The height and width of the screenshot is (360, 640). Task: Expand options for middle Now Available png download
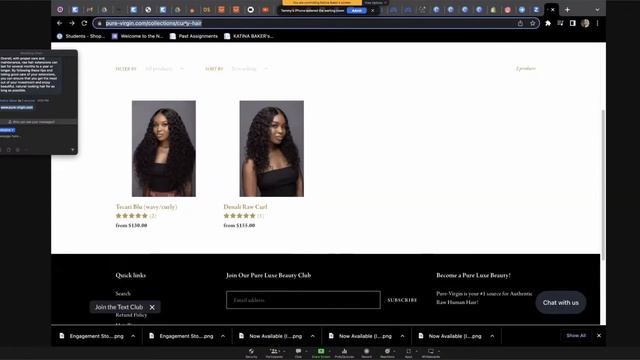click(402, 336)
